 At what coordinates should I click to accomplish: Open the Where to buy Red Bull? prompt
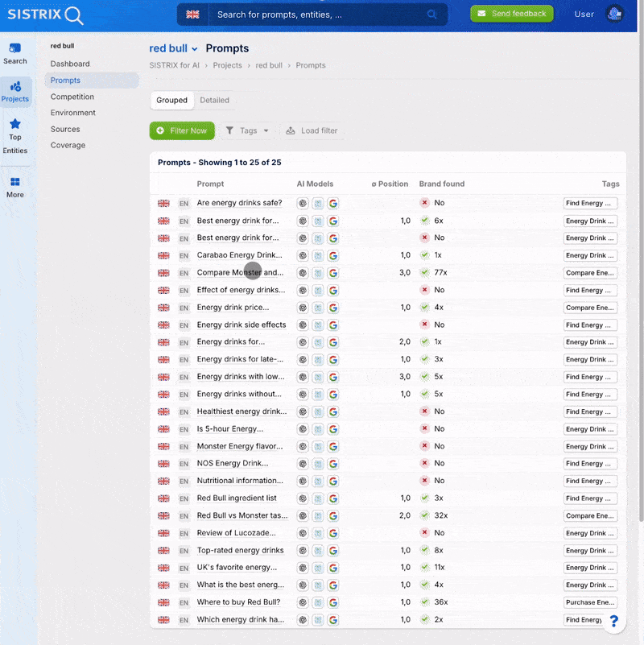click(x=238, y=602)
